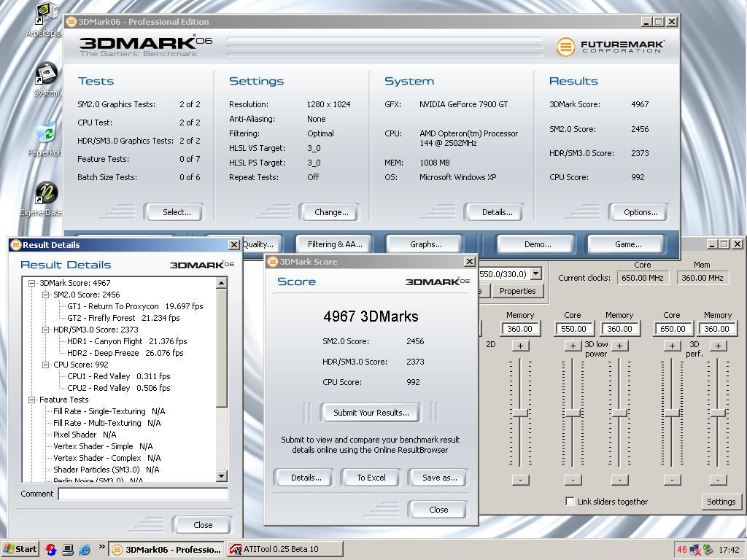Viewport: 747px width, 560px height.
Task: Click the Internet Explorer quick launch icon
Action: (x=85, y=550)
